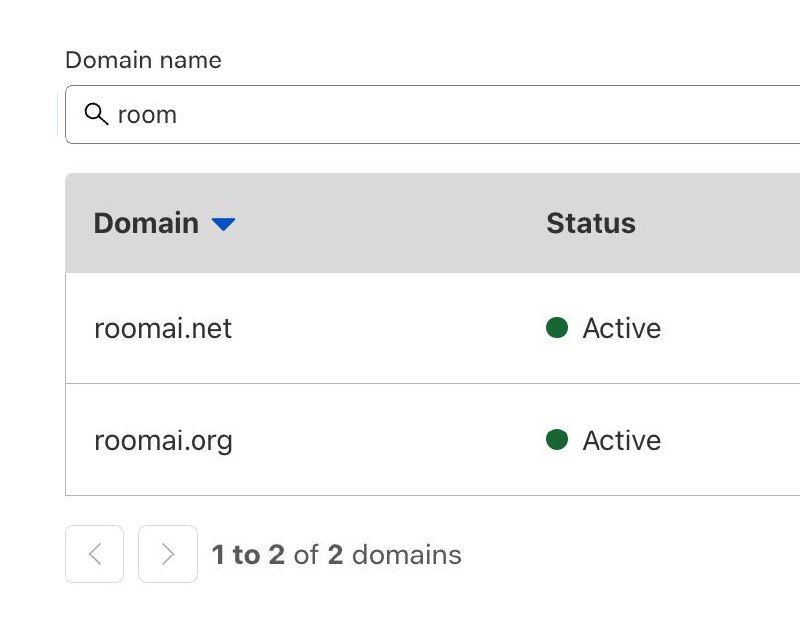Click the Status column header

pos(590,223)
